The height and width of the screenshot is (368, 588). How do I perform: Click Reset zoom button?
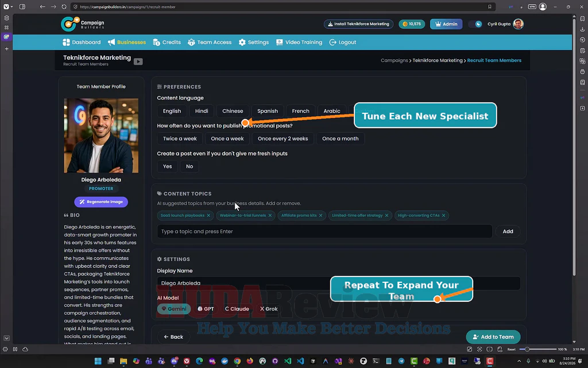(x=512, y=349)
